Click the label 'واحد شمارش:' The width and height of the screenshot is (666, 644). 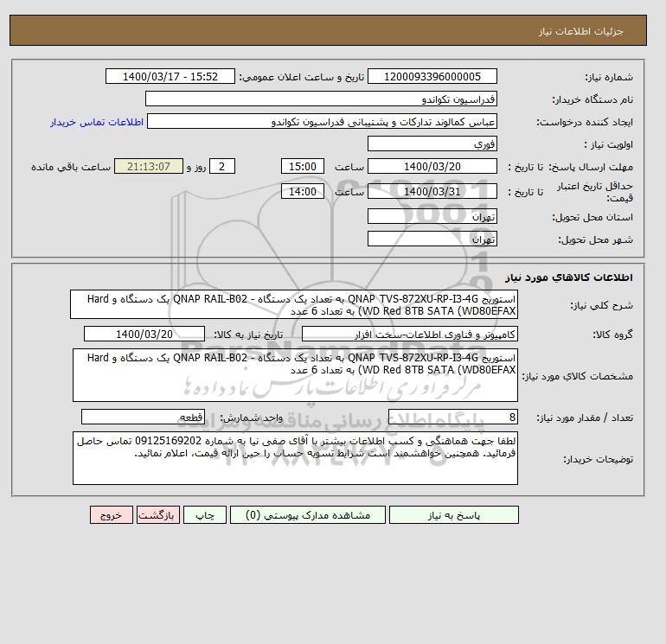(251, 418)
